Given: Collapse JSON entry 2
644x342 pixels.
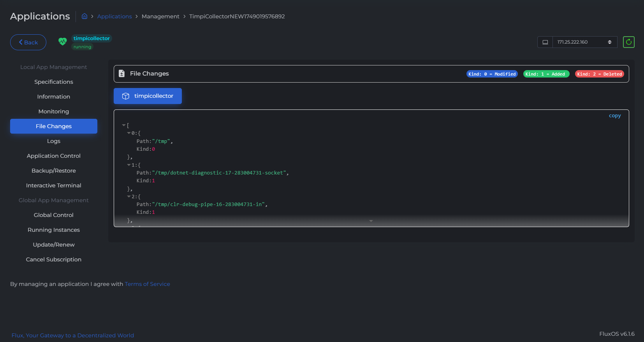Looking at the screenshot, I should click(x=129, y=197).
